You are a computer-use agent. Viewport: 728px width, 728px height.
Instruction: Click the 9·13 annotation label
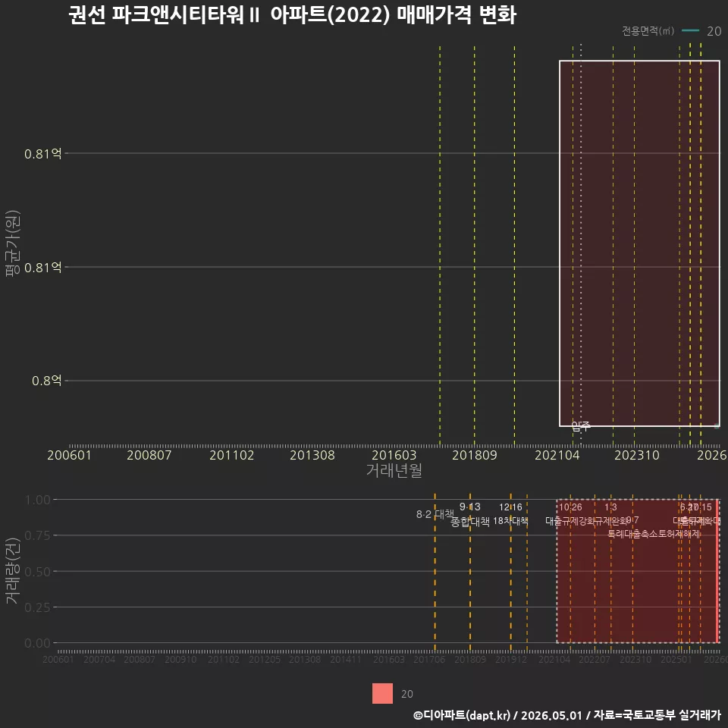470,507
